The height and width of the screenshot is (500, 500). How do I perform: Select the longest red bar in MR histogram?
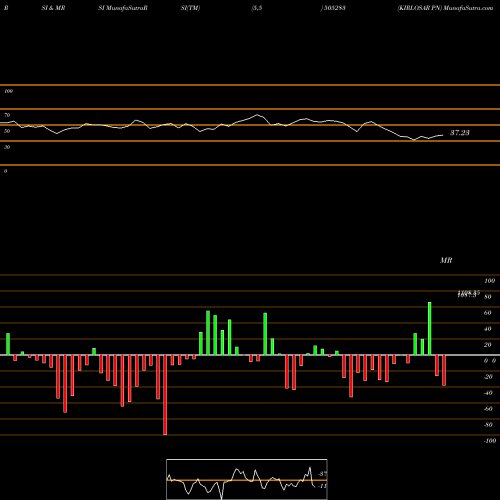[165, 395]
